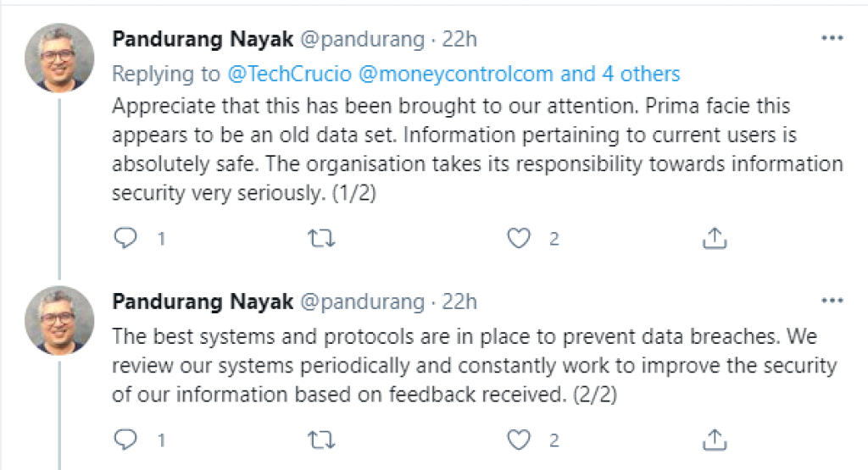Retweet the first tweet about old data set

click(x=320, y=239)
